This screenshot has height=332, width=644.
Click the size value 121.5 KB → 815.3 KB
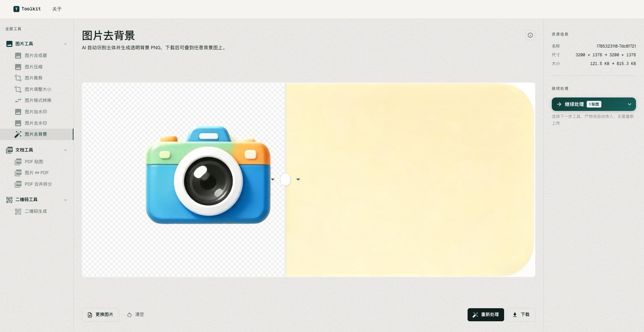[613, 64]
